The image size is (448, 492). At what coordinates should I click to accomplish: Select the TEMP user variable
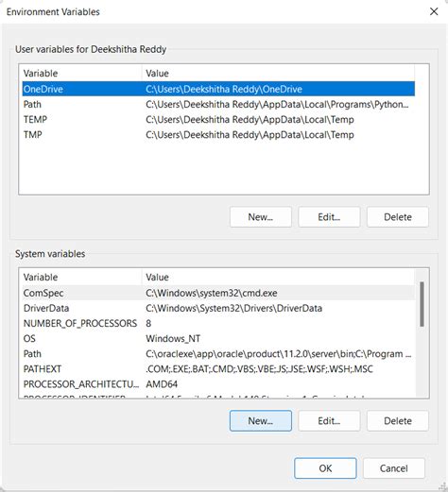point(218,120)
